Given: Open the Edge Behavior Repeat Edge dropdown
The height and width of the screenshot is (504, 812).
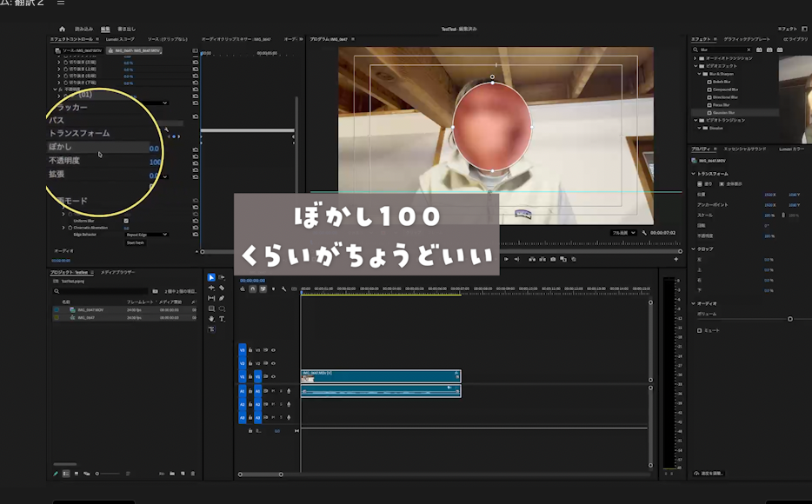Looking at the screenshot, I should 146,235.
